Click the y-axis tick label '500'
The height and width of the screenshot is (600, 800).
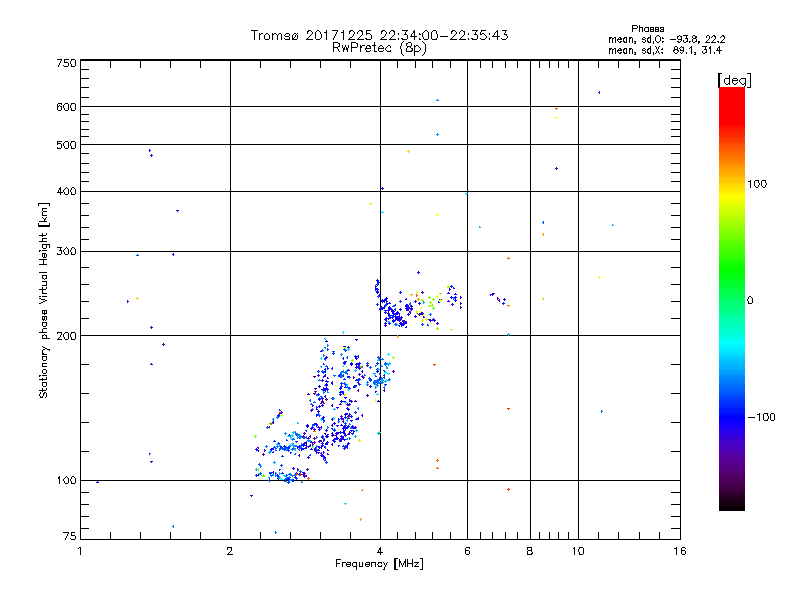click(x=66, y=145)
